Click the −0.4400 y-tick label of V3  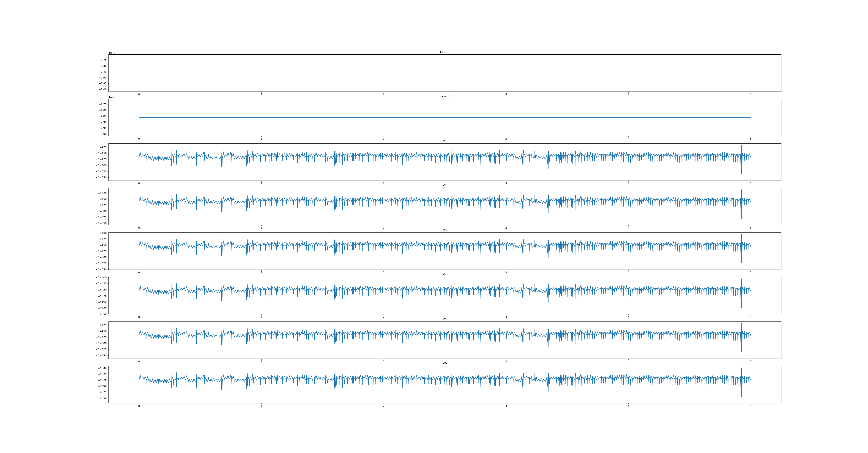coord(101,233)
